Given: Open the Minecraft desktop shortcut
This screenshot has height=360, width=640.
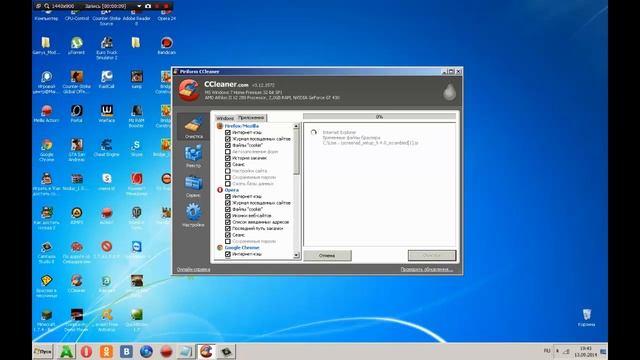Looking at the screenshot, I should (47, 319).
